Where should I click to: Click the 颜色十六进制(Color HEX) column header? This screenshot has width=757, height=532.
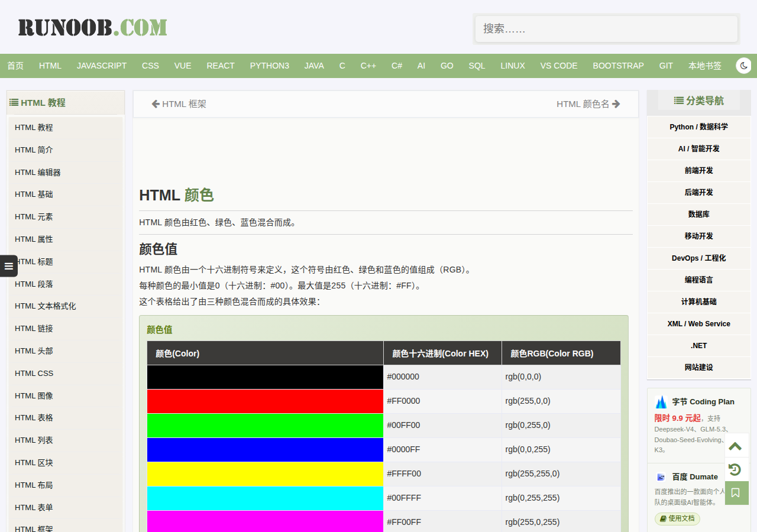click(442, 353)
